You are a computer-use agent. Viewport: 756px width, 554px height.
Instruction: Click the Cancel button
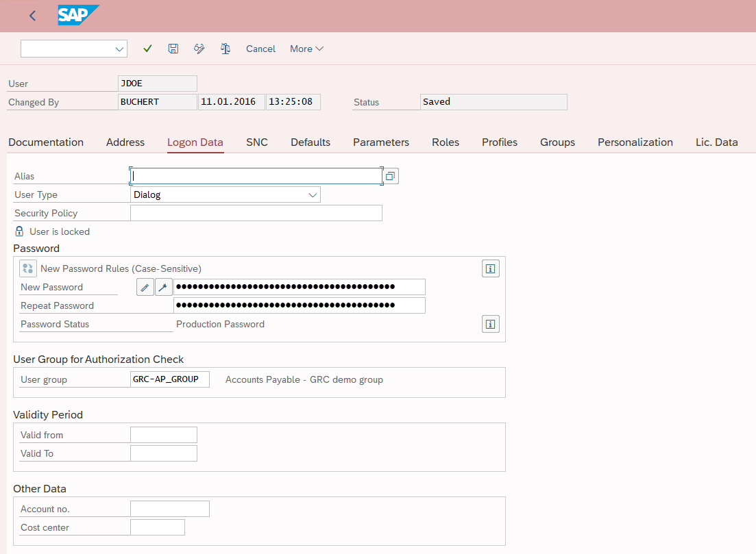coord(261,49)
